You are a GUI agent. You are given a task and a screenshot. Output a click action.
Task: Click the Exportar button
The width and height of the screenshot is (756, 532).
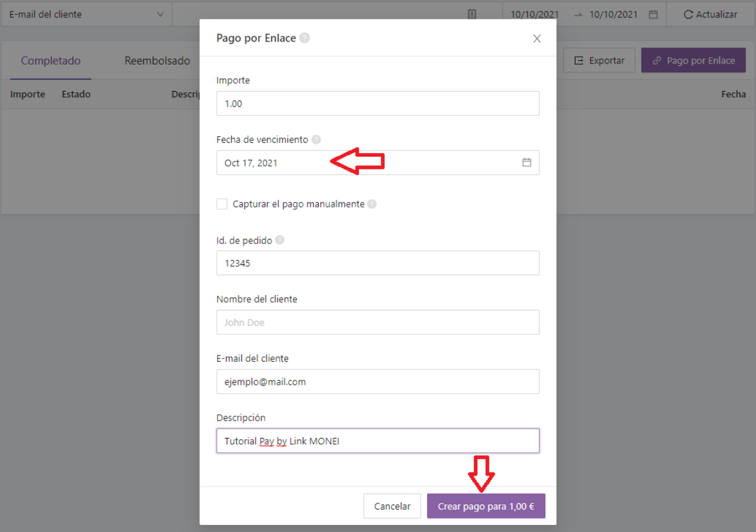[599, 60]
